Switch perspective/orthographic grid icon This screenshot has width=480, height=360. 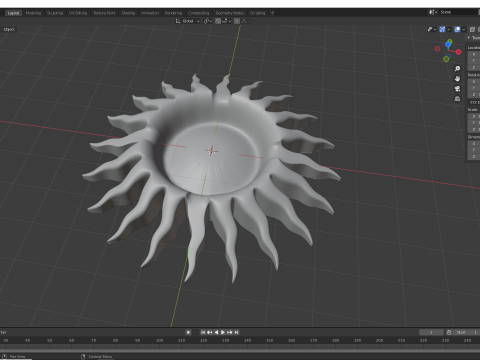click(457, 99)
